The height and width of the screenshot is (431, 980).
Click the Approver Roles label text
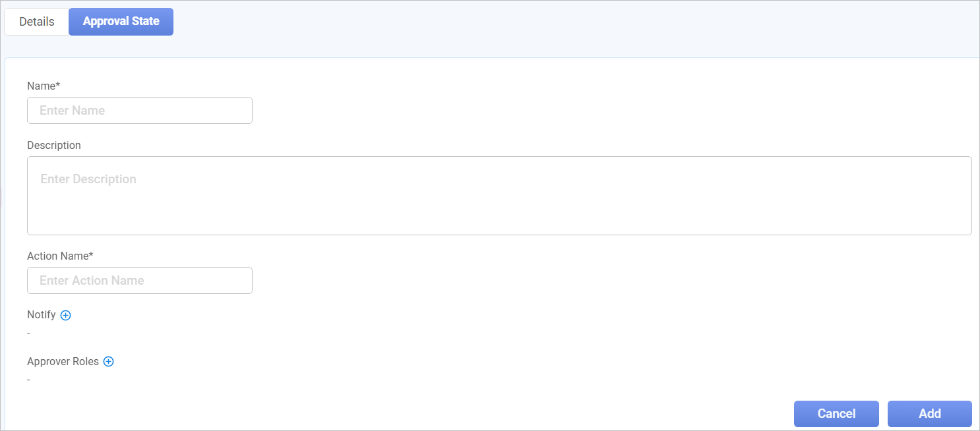coord(63,362)
